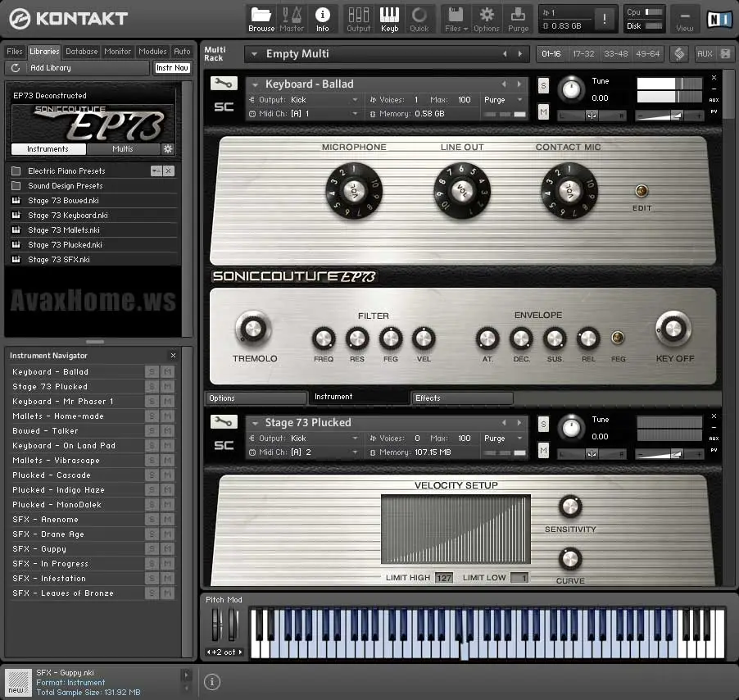This screenshot has width=739, height=700.
Task: Go to next multi with right arrow
Action: pos(520,54)
